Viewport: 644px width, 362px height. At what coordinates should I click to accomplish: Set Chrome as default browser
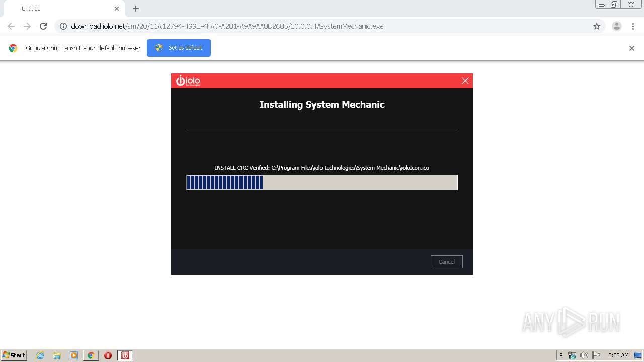coord(179,48)
